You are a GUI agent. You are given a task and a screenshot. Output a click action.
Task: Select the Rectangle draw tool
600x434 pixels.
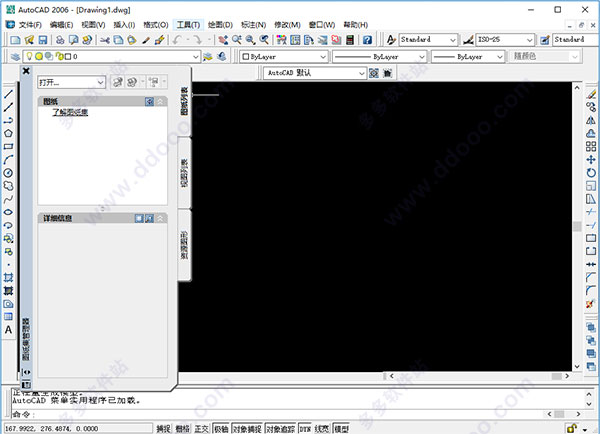(x=8, y=147)
